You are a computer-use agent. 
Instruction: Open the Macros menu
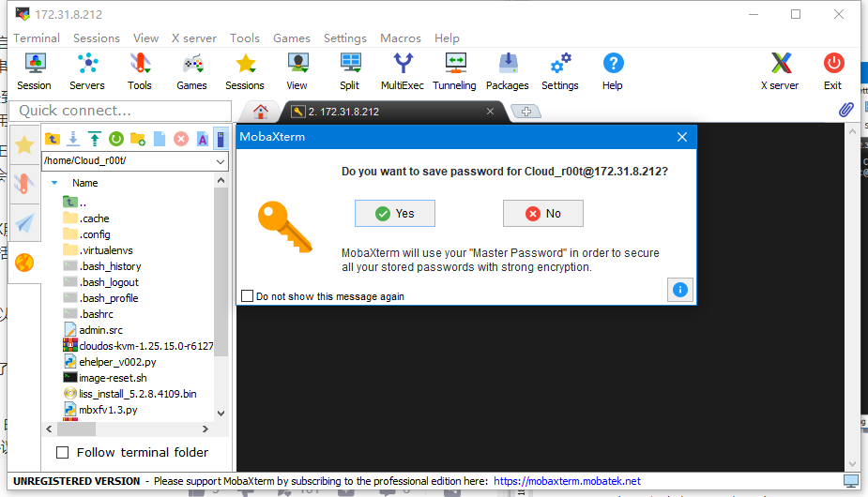click(x=400, y=38)
